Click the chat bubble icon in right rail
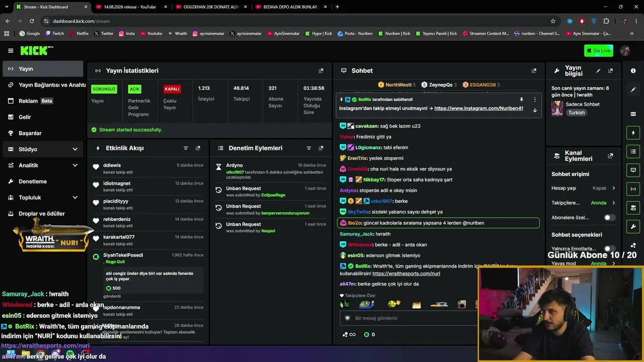The width and height of the screenshot is (644, 362). [x=633, y=170]
